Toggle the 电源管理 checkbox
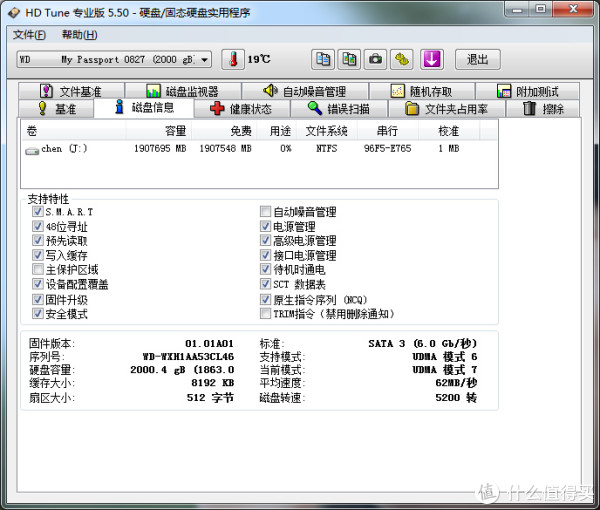The image size is (600, 510). (x=265, y=226)
